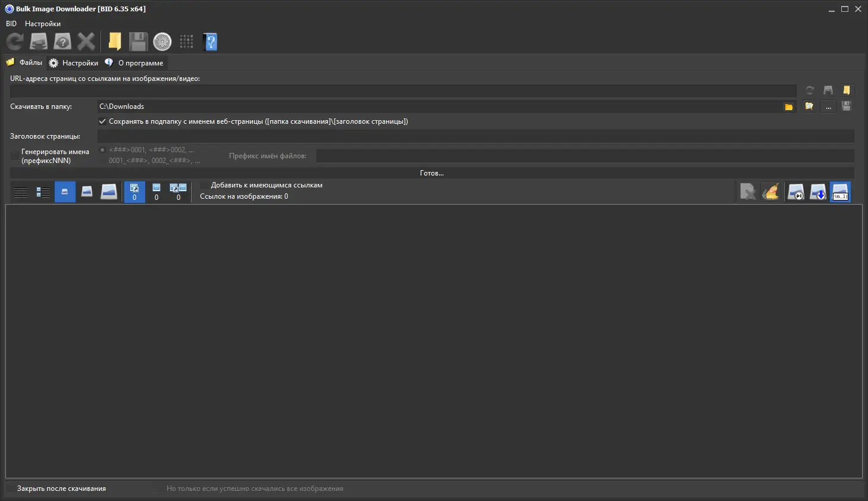This screenshot has height=501, width=868.
Task: Open the gear-shaped settings toolbar icon
Action: click(x=161, y=41)
